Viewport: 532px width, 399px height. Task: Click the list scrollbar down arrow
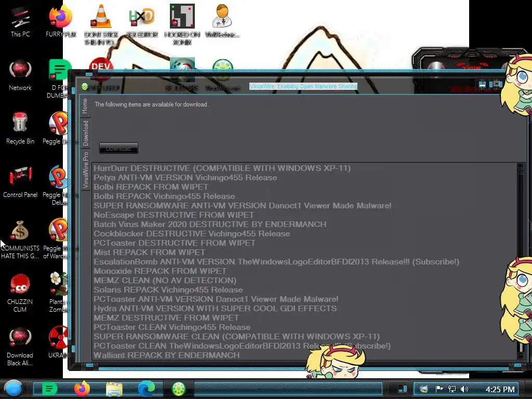click(x=521, y=355)
